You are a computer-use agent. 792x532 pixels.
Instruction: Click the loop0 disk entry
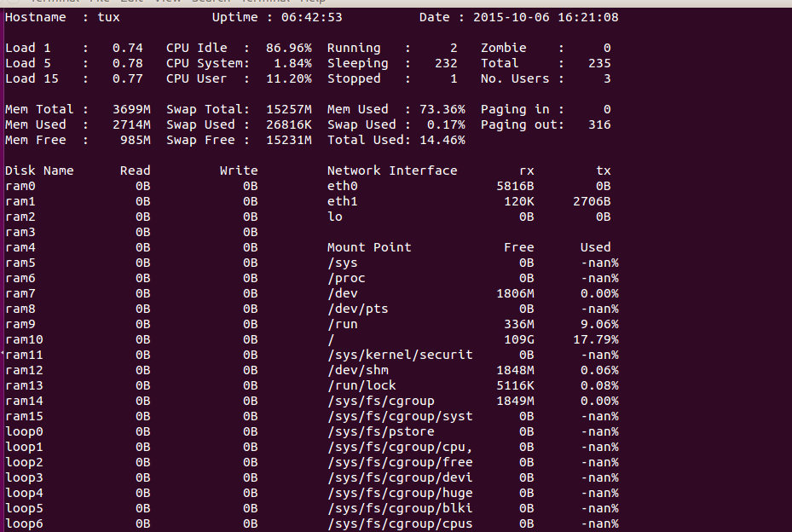click(x=24, y=431)
